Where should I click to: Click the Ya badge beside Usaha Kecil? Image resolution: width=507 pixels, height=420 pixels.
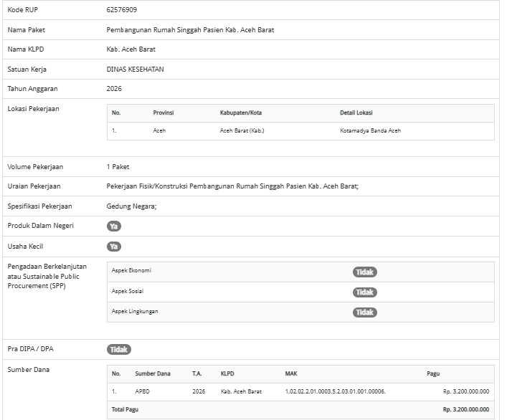tap(113, 247)
